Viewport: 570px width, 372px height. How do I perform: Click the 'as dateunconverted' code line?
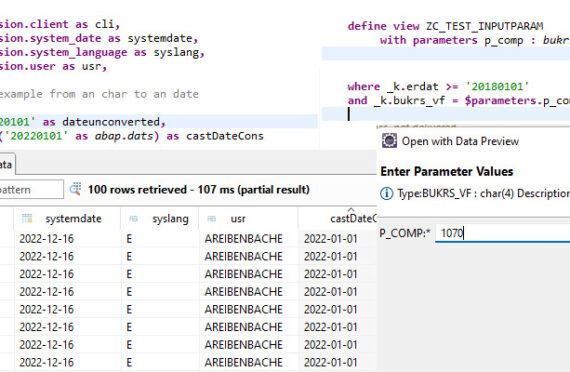(x=83, y=122)
